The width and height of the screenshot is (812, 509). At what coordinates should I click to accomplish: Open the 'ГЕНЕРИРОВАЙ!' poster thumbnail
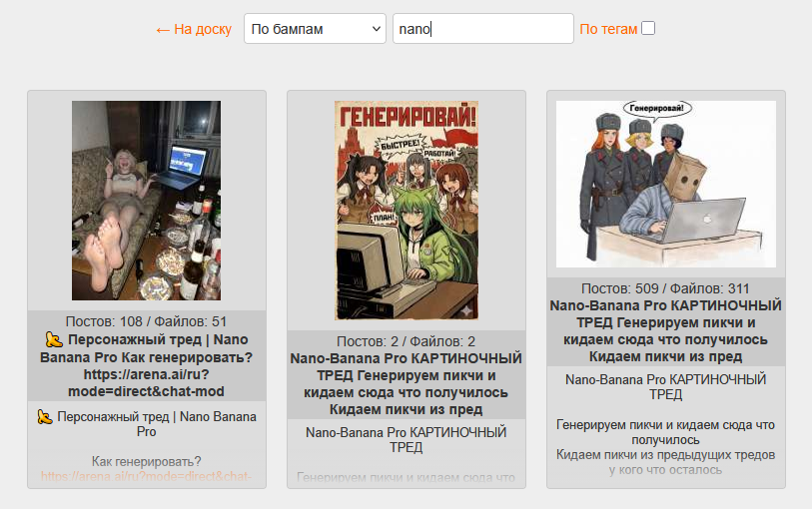pyautogui.click(x=406, y=210)
